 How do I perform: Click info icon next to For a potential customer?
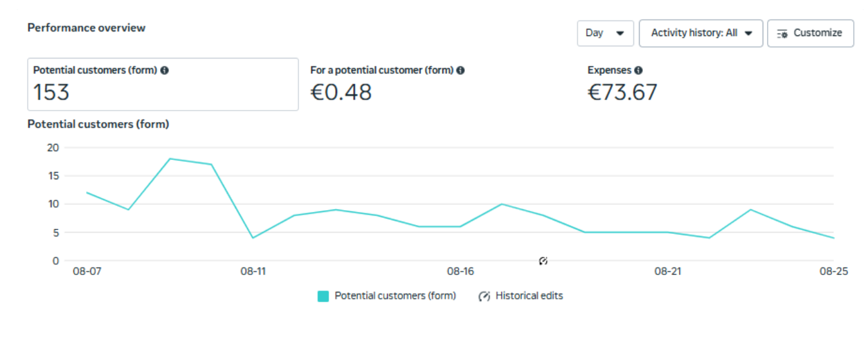(x=460, y=71)
